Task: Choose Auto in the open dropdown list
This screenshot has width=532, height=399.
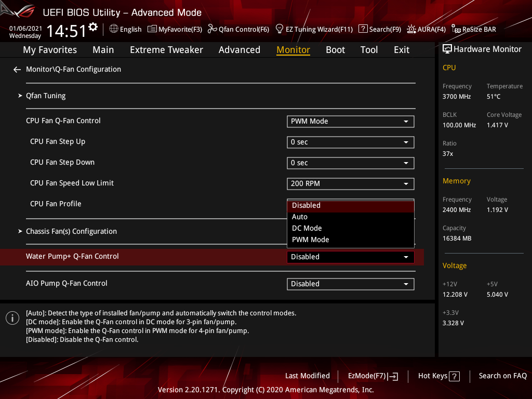Action: (351, 217)
